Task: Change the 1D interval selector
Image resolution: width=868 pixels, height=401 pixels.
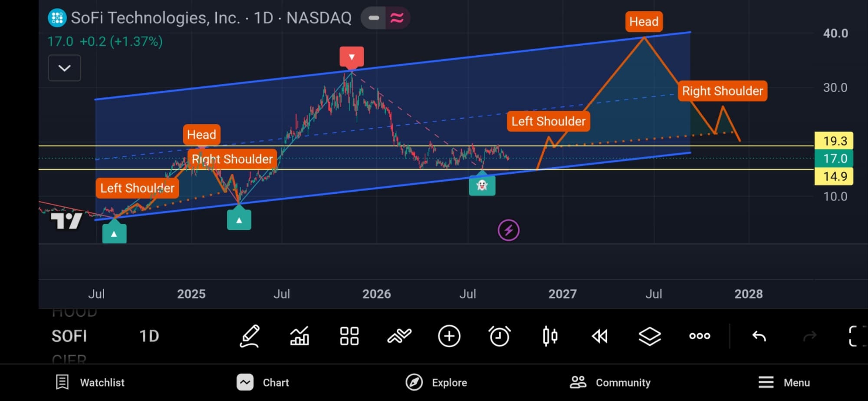Action: [149, 336]
